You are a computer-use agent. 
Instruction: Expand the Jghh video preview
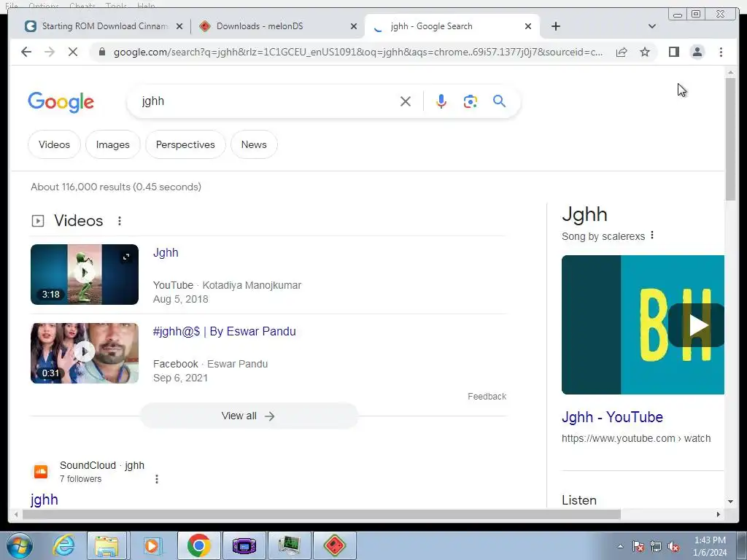coord(125,257)
